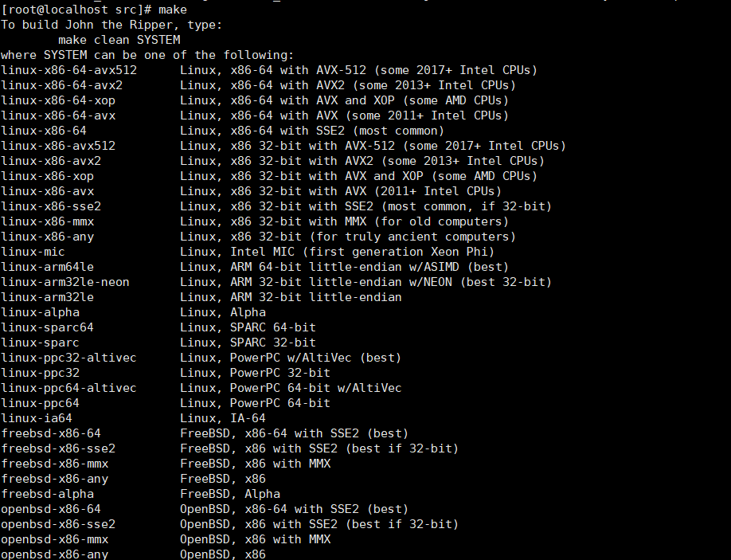The width and height of the screenshot is (731, 560).
Task: Click the 'linux-x86-mmx' target name
Action: click(48, 221)
